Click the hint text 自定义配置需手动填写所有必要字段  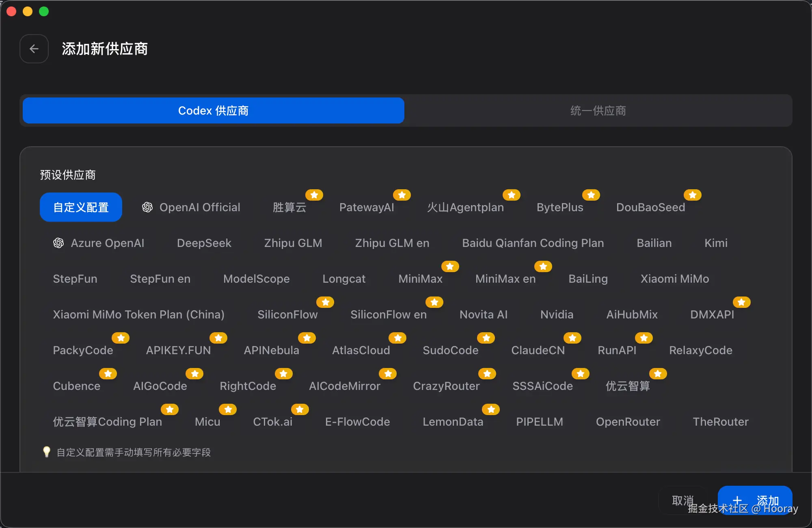tap(134, 452)
